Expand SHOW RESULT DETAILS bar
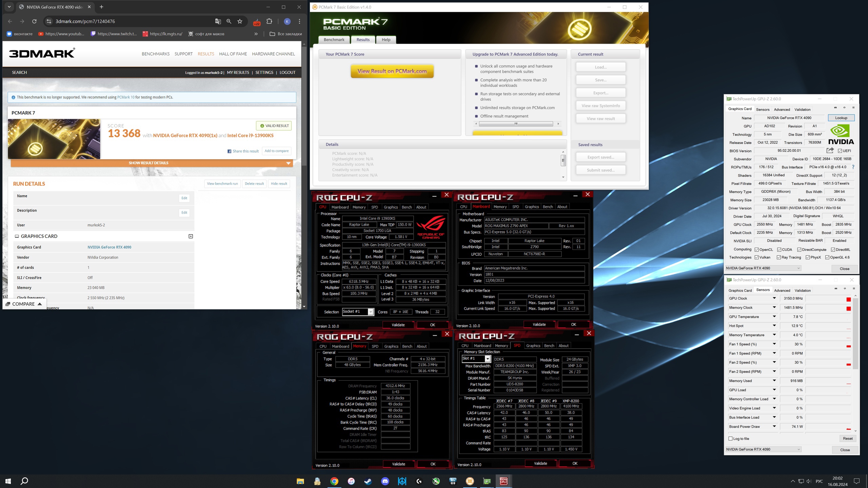Screen dimensions: 868x488 click(x=152, y=163)
